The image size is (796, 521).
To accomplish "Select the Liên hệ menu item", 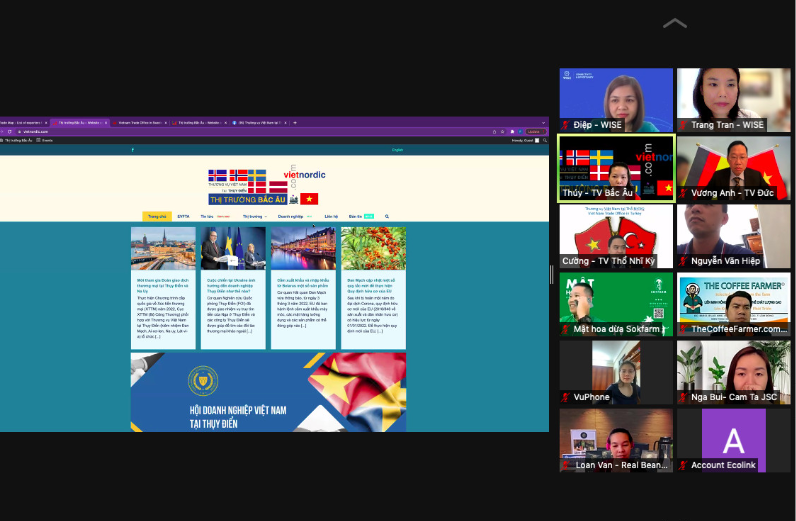I will (331, 216).
